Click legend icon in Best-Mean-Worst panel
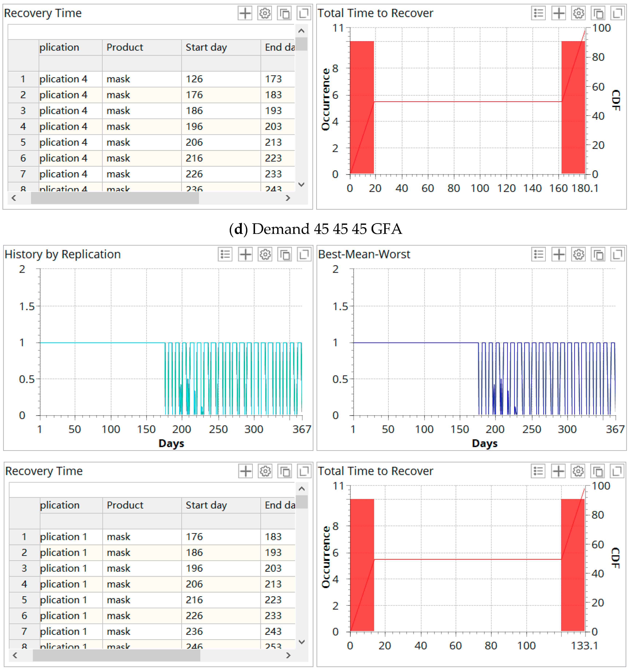 pyautogui.click(x=538, y=254)
